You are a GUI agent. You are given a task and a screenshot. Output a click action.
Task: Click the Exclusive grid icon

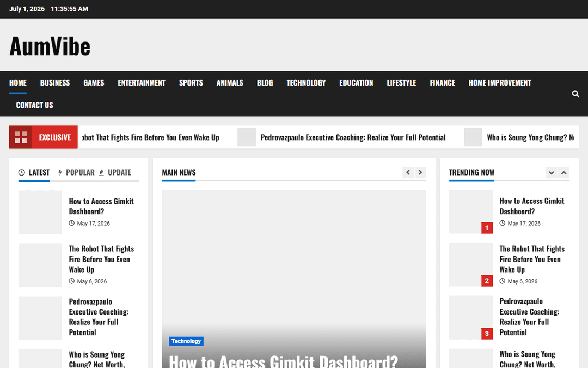[21, 137]
